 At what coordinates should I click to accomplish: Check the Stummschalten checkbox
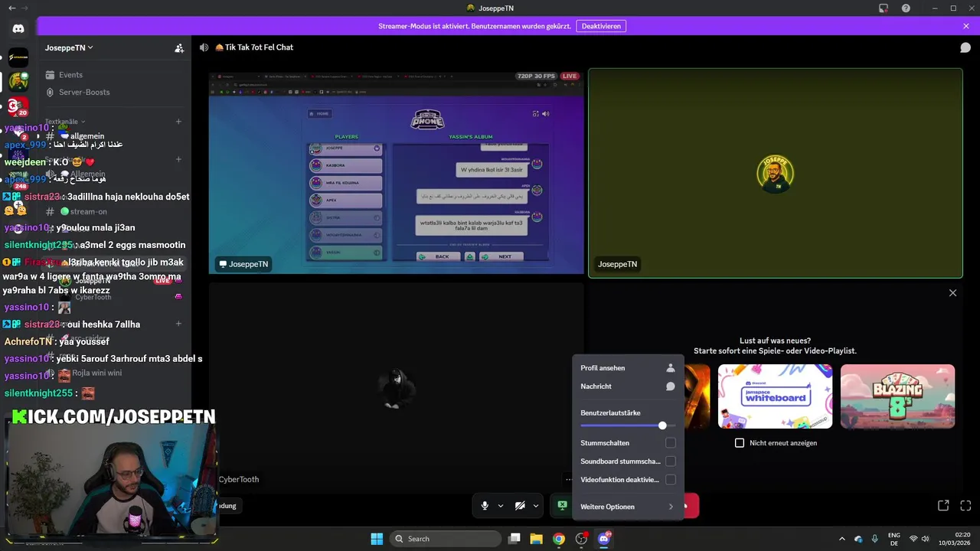(x=671, y=443)
